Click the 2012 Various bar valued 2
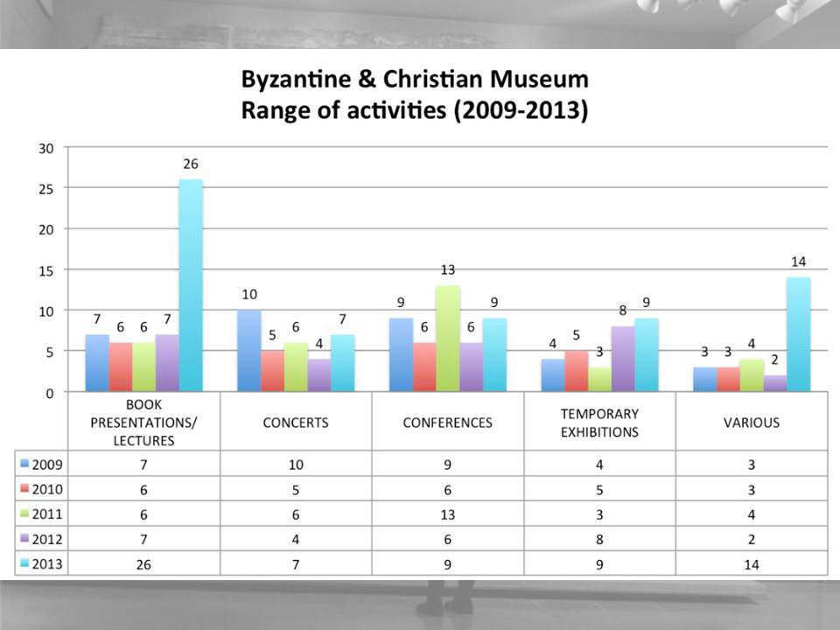The height and width of the screenshot is (630, 840). (774, 383)
